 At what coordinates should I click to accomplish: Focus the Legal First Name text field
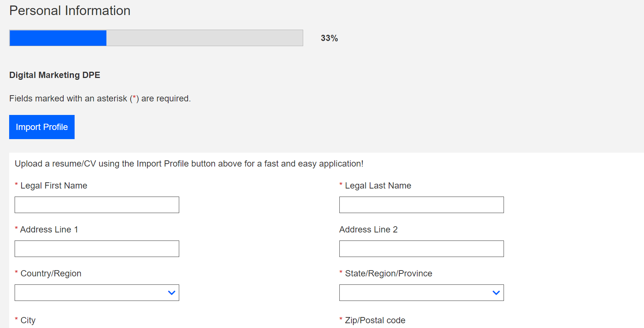click(x=97, y=205)
